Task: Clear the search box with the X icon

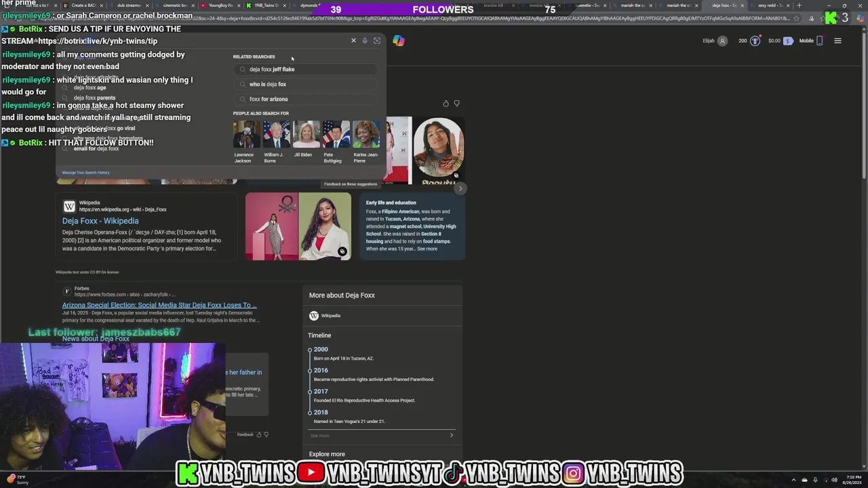Action: [x=353, y=41]
